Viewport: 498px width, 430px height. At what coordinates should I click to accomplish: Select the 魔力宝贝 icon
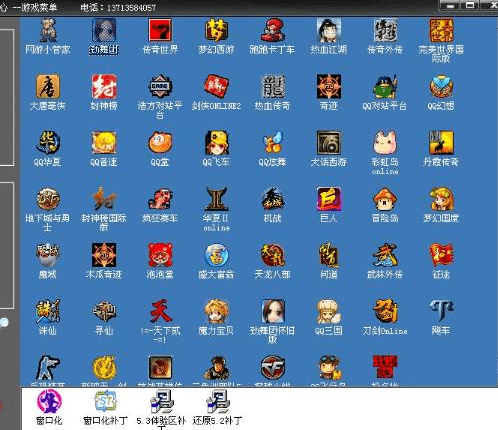coord(217,312)
